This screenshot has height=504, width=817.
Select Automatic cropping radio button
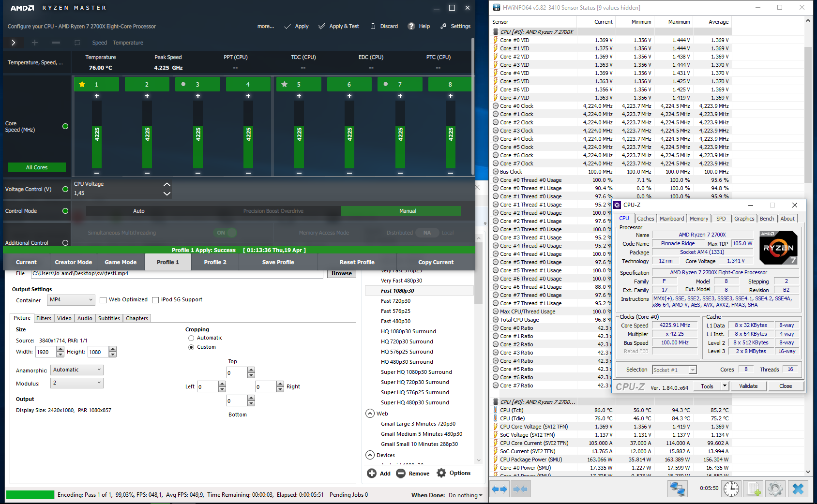191,338
